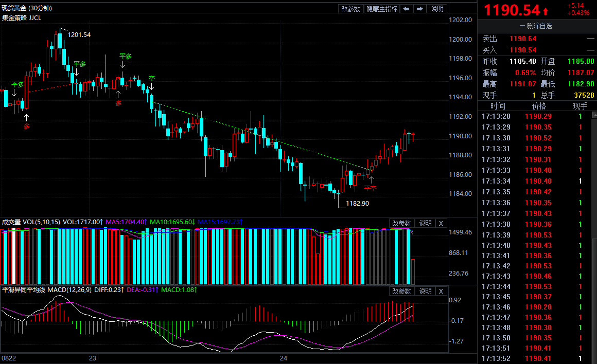Select the tick row at 17:13:30
The height and width of the screenshot is (364, 597).
535,138
